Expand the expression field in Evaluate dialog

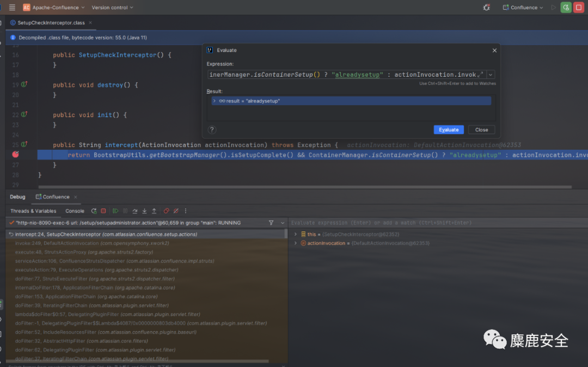[x=480, y=75]
